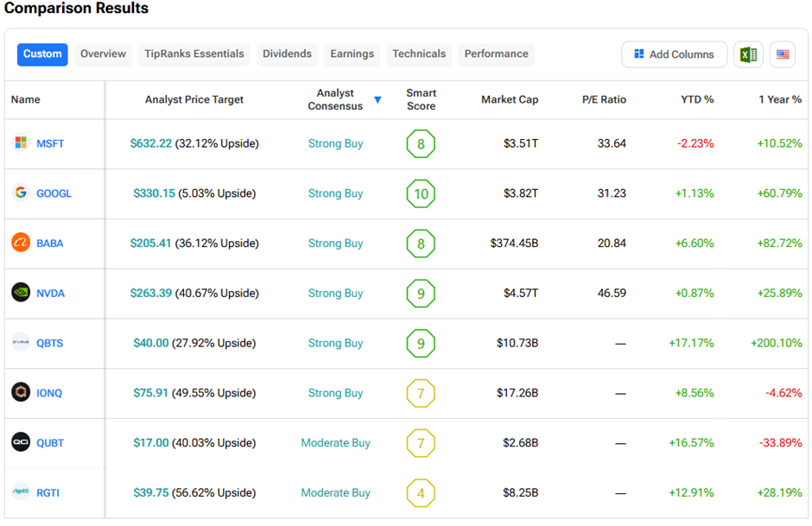Click the Microsoft logo icon
This screenshot has height=526, width=812.
point(21,143)
